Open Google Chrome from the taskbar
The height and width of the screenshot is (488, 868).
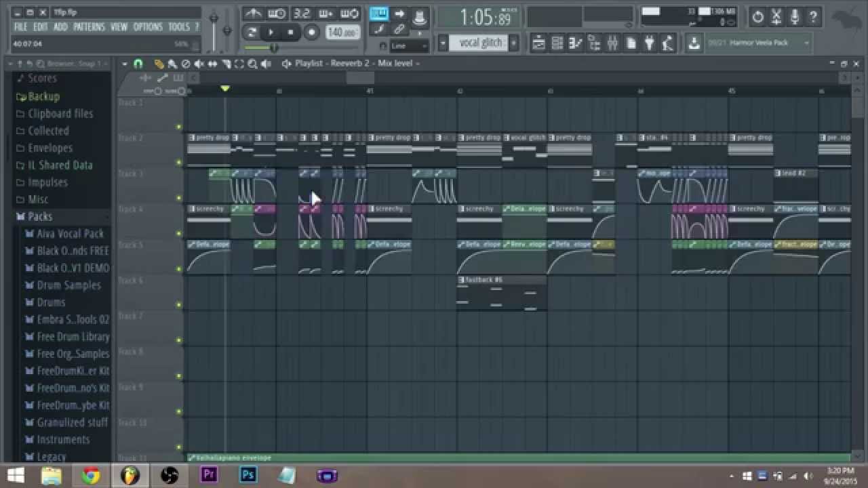(91, 475)
